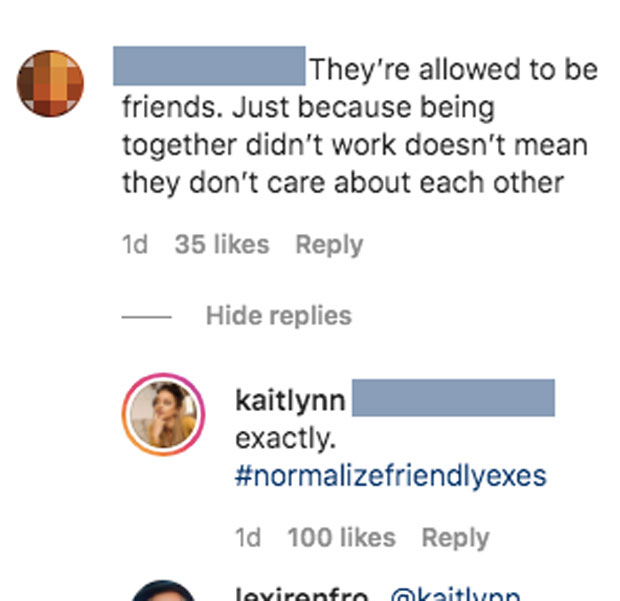Click the 1d timestamp beside 35 likes
The image size is (620, 601).
click(135, 245)
